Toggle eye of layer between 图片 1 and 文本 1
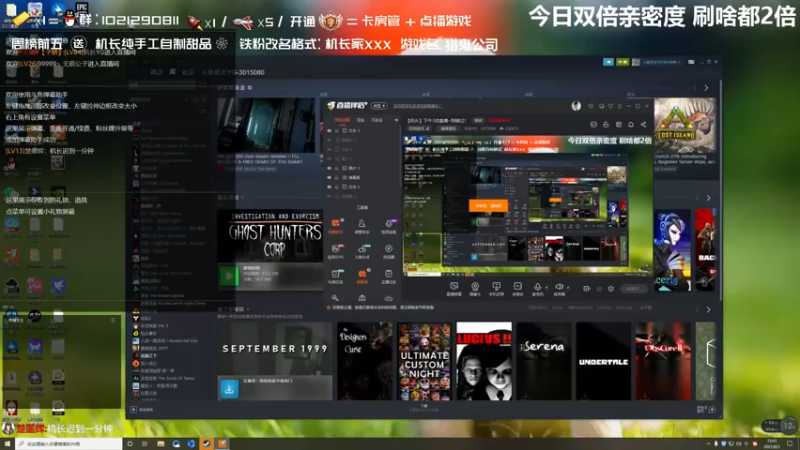The height and width of the screenshot is (450, 800). coord(329,178)
